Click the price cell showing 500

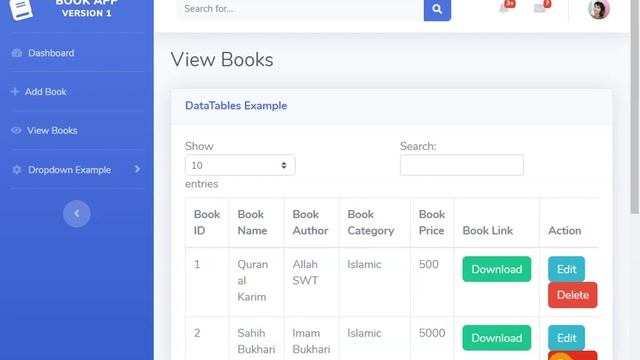point(432,281)
